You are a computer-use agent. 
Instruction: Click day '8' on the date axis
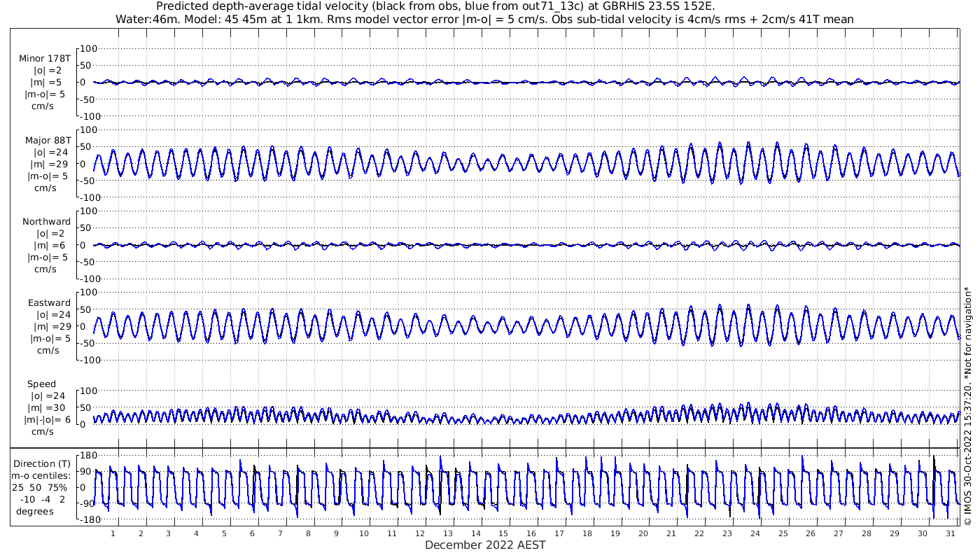308,533
